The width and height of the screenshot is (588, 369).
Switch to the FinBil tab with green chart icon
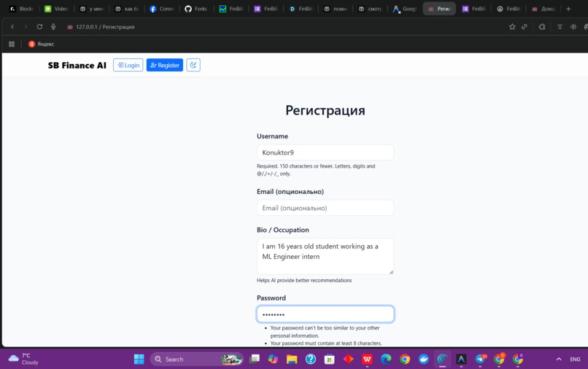coord(231,9)
